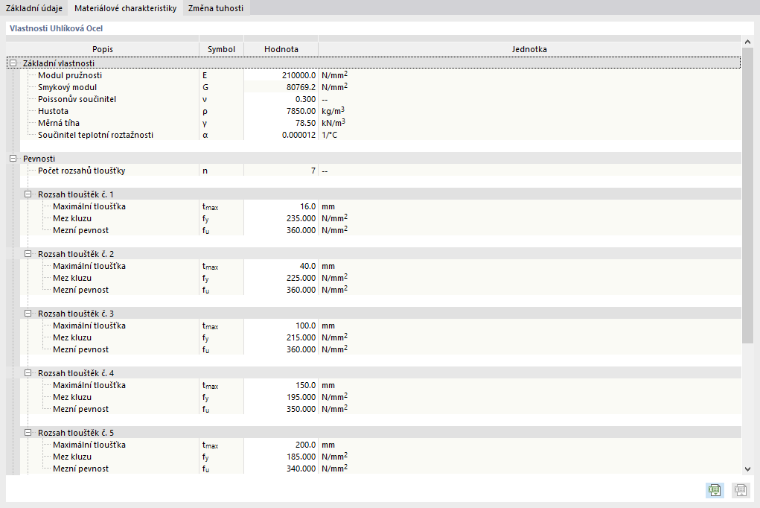Select the Smykový modul row label
760x508 pixels.
pyautogui.click(x=67, y=87)
